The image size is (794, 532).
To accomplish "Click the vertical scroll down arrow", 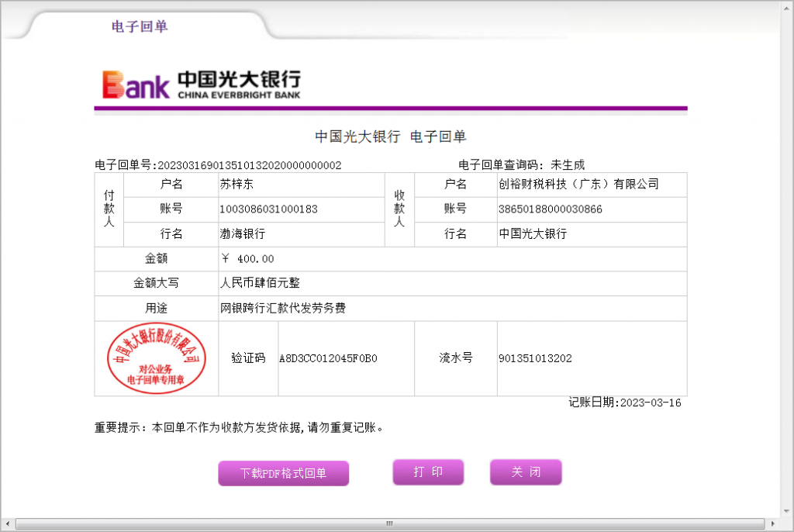I will pyautogui.click(x=786, y=511).
